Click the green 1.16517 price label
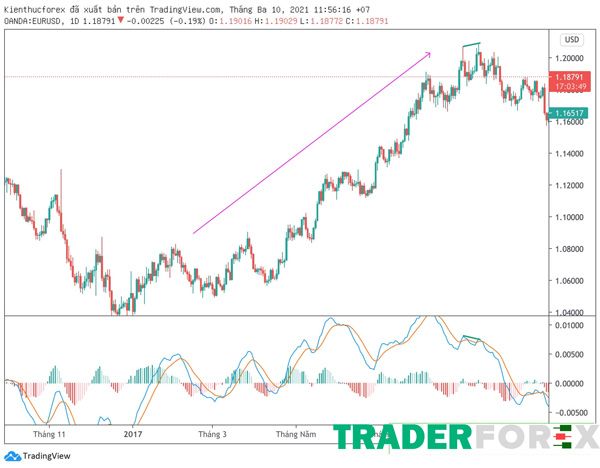600x468 pixels. pos(568,113)
